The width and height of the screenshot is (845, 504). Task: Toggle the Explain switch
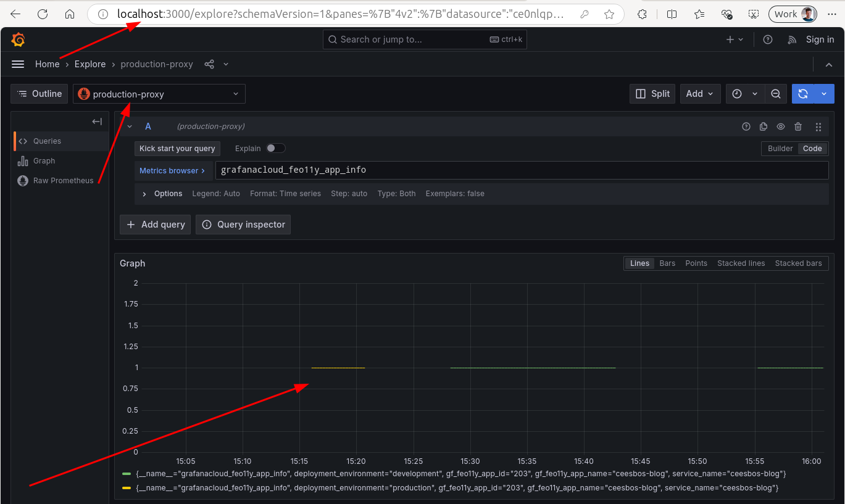(x=276, y=149)
